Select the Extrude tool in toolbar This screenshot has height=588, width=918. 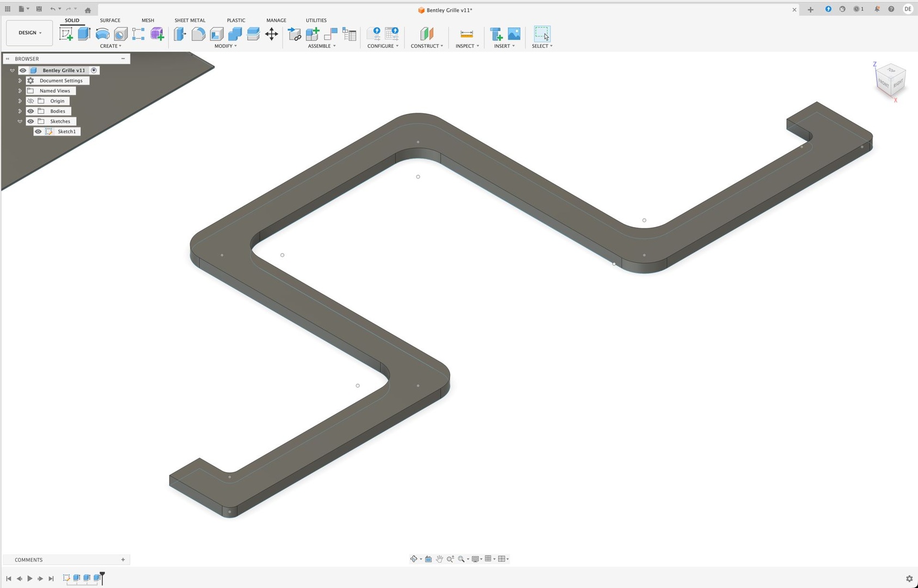[84, 34]
